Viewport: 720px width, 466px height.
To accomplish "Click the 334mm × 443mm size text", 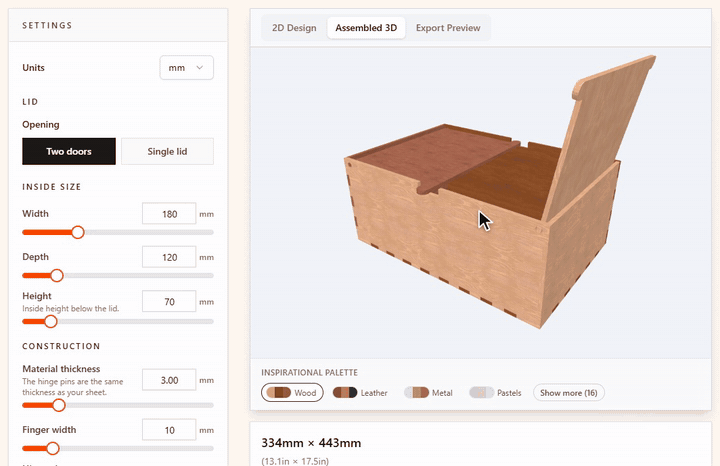I will tap(311, 443).
